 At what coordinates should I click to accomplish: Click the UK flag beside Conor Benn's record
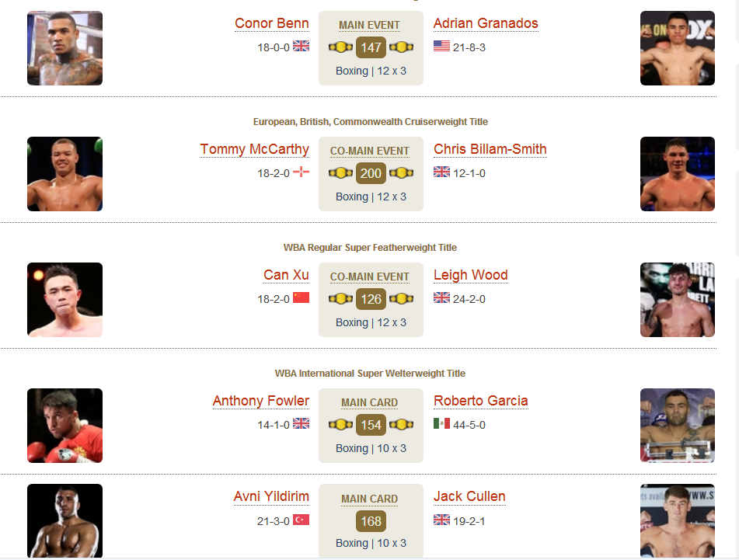coord(302,46)
